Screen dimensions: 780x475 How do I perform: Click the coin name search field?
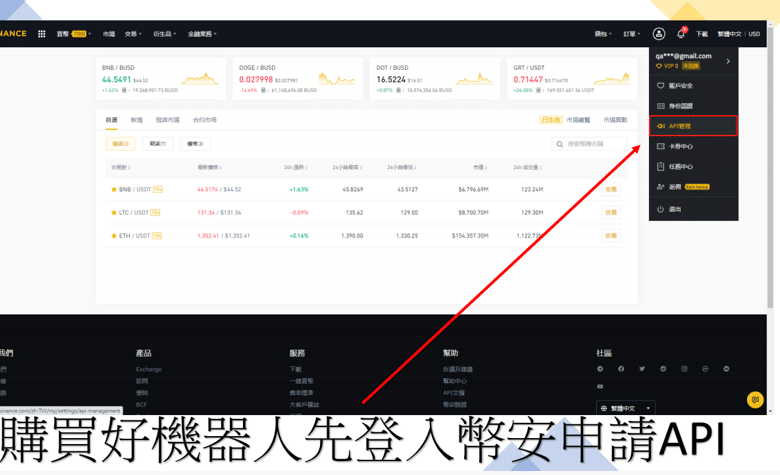[x=589, y=144]
